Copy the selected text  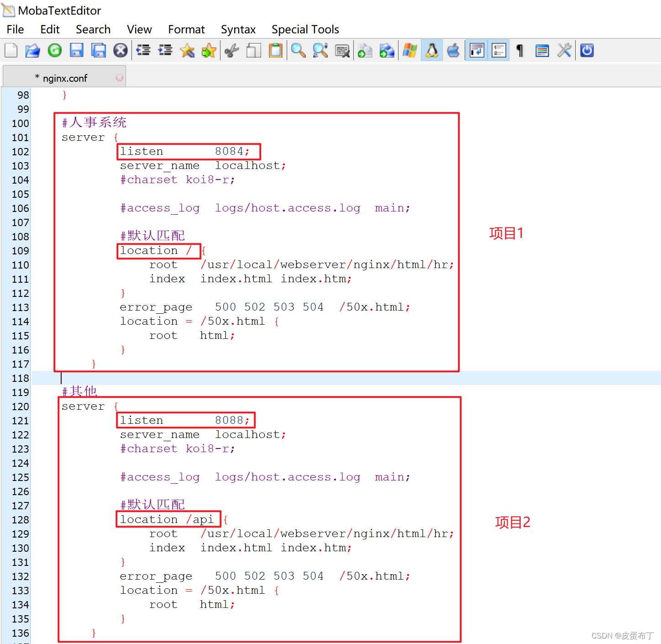pyautogui.click(x=253, y=50)
